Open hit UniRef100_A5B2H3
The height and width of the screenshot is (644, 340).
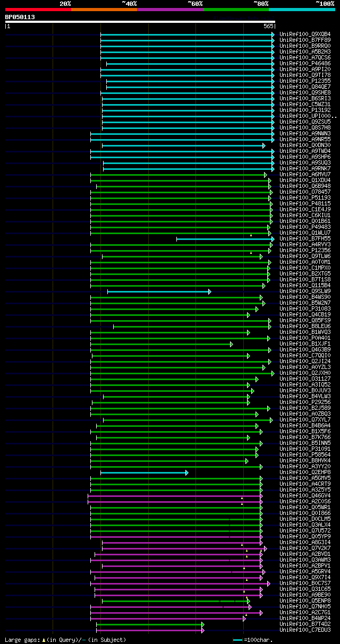click(x=305, y=52)
